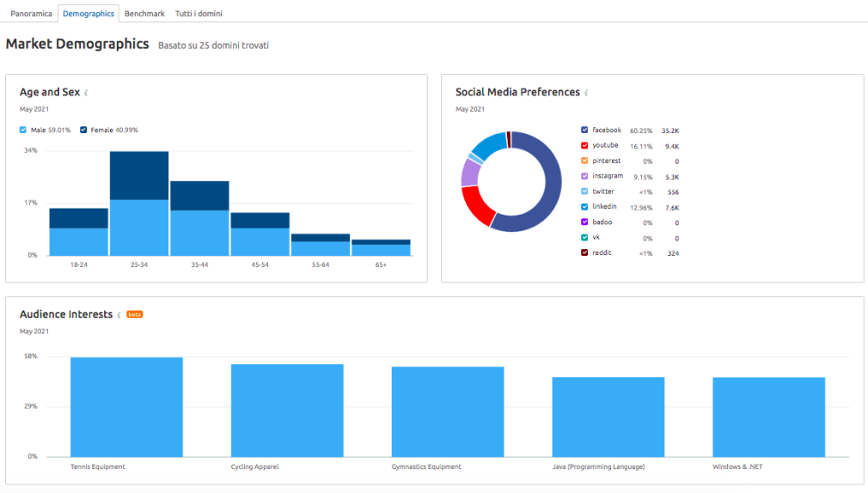The height and width of the screenshot is (493, 868).
Task: Open the Tutti i domini tab
Action: 199,13
